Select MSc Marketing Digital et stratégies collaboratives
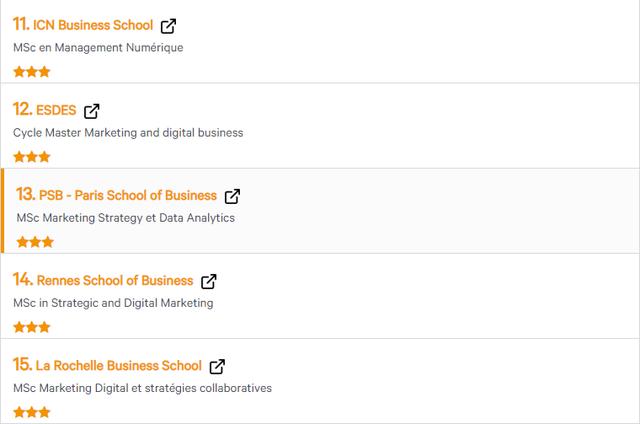Viewport: 640px width, 424px height. point(142,388)
